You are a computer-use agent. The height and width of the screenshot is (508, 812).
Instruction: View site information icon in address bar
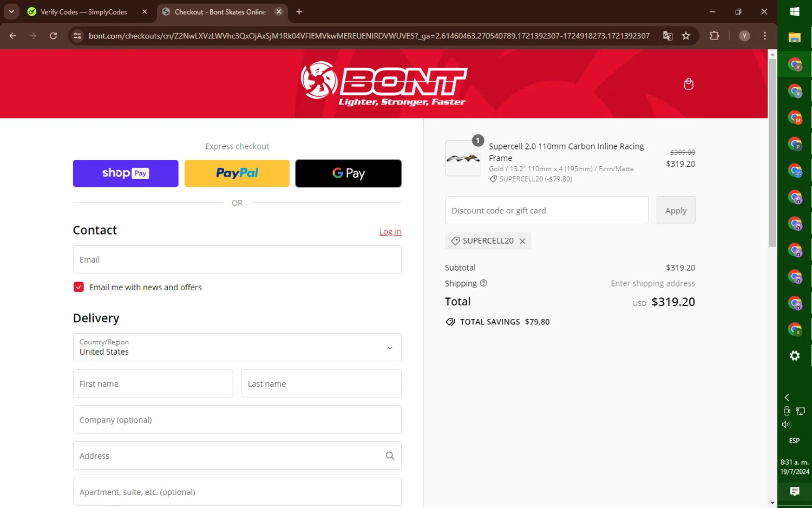tap(77, 36)
